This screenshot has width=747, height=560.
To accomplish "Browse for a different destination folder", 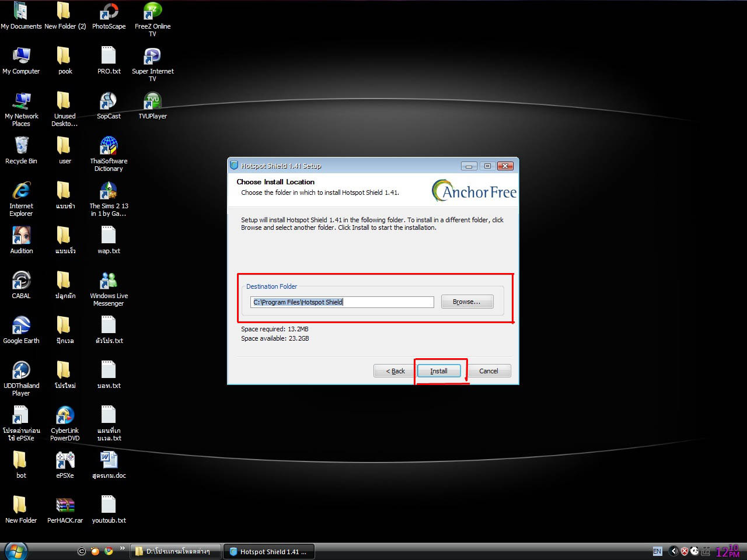I will [x=467, y=302].
